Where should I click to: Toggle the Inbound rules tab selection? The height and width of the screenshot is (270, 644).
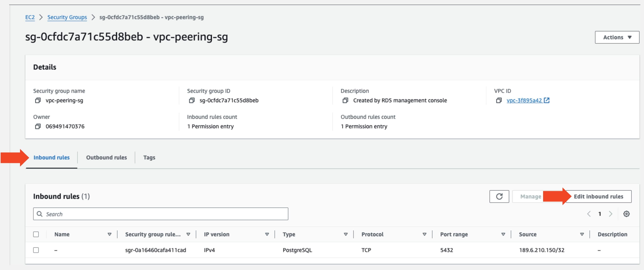[x=51, y=157]
